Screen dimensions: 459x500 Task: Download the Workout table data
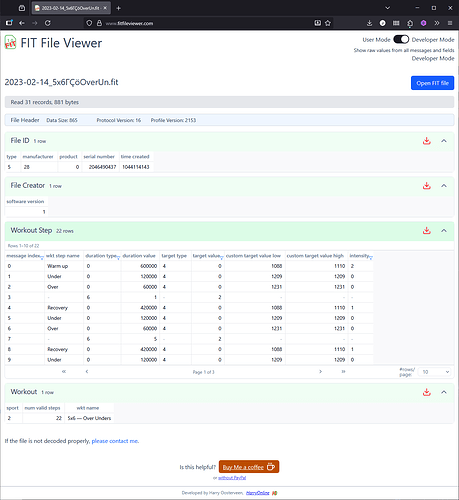pos(426,392)
